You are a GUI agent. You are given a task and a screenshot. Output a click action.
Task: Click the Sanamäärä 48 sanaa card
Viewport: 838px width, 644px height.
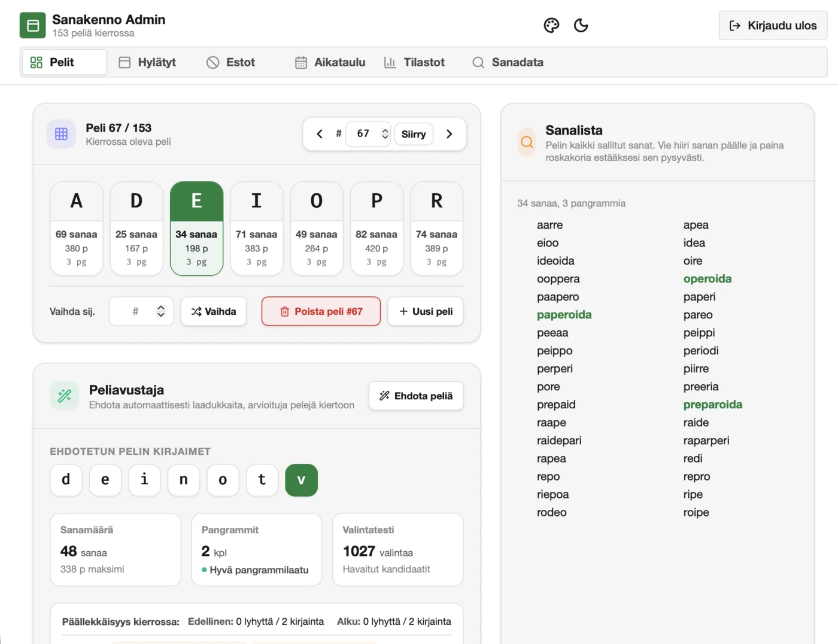coord(116,549)
